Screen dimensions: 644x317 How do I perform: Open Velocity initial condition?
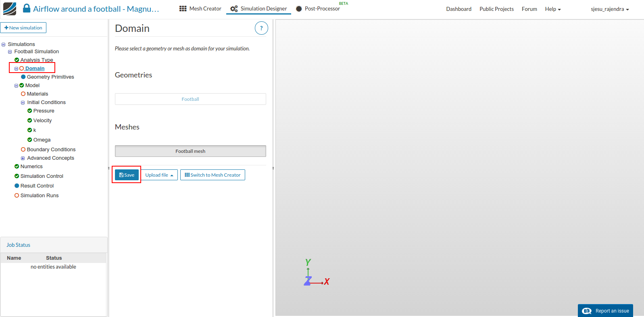click(x=43, y=121)
